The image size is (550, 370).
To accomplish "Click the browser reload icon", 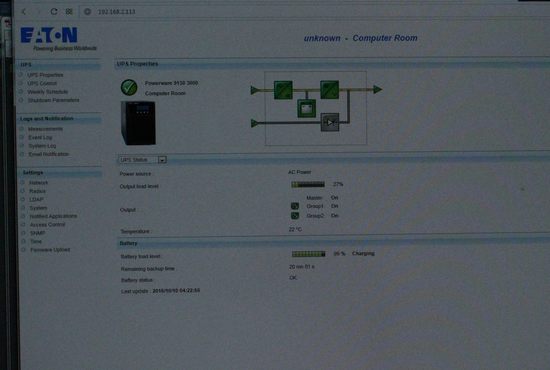I will (54, 12).
